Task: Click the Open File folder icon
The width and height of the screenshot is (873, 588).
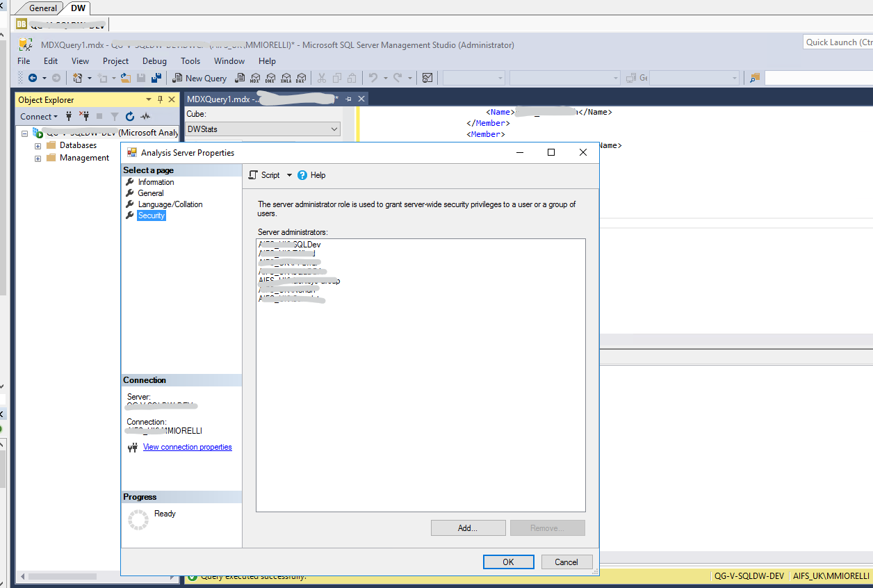Action: [x=126, y=78]
